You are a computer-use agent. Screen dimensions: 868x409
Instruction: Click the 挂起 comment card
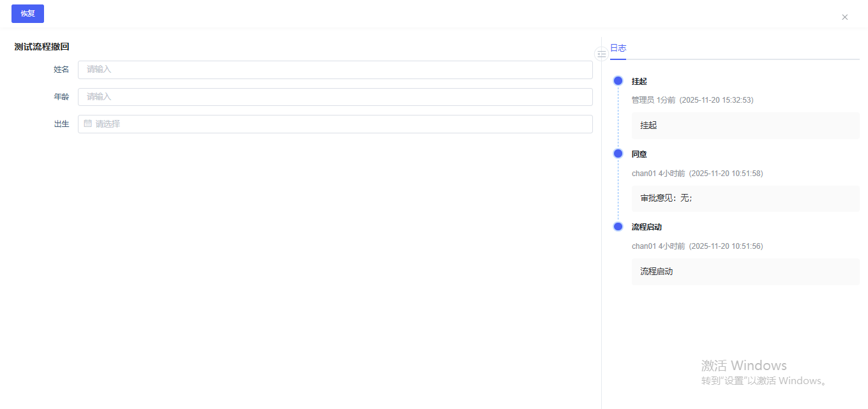click(x=745, y=126)
